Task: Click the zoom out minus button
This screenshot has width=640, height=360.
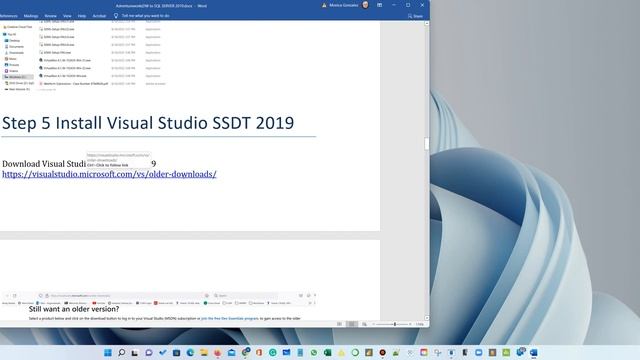Action: tap(373, 324)
